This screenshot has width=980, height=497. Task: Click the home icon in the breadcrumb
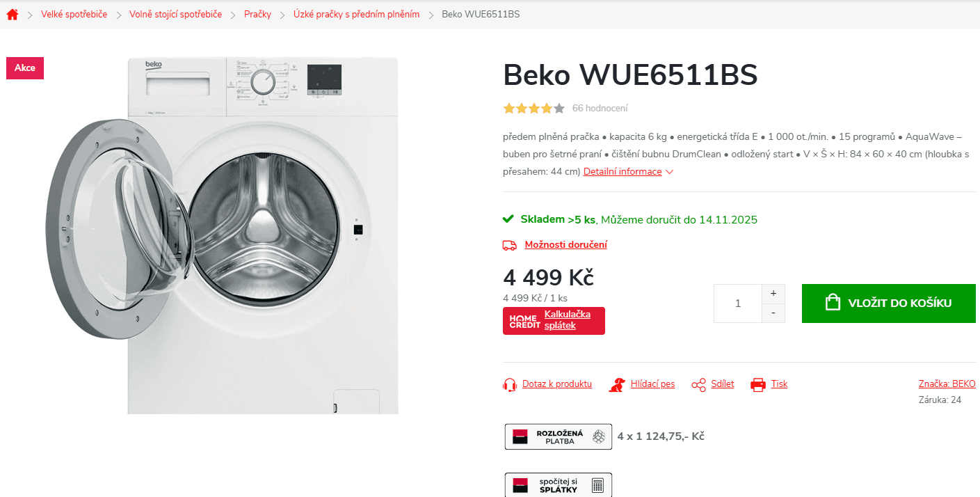pos(12,13)
